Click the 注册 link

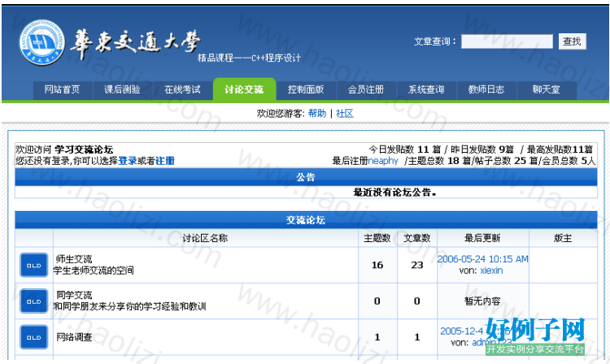(165, 161)
